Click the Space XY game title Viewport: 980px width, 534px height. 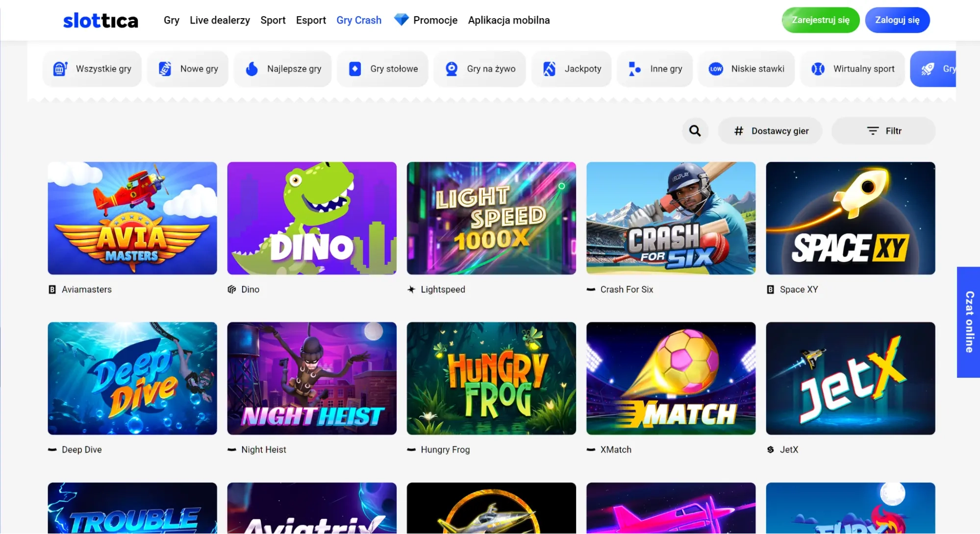coord(799,290)
